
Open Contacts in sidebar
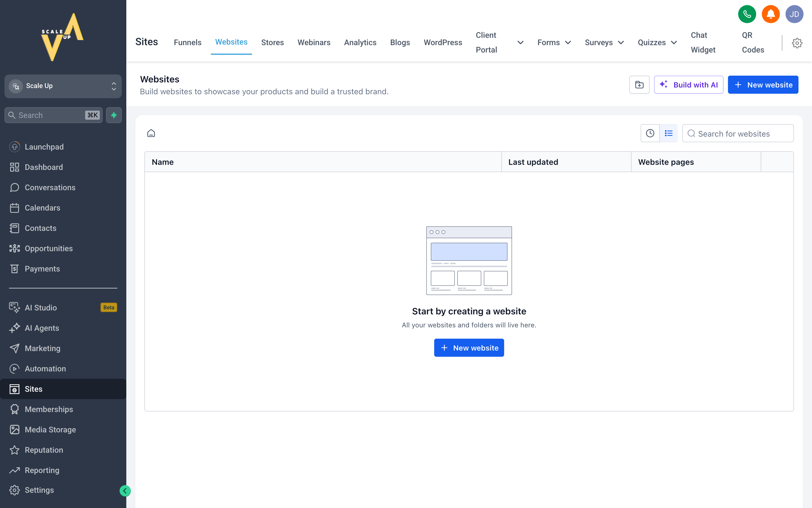click(63, 228)
